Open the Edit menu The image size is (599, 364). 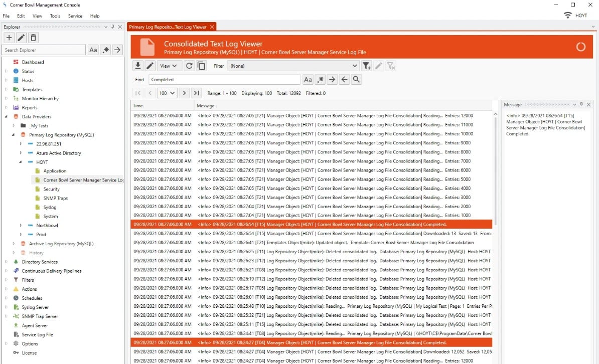[x=21, y=16]
